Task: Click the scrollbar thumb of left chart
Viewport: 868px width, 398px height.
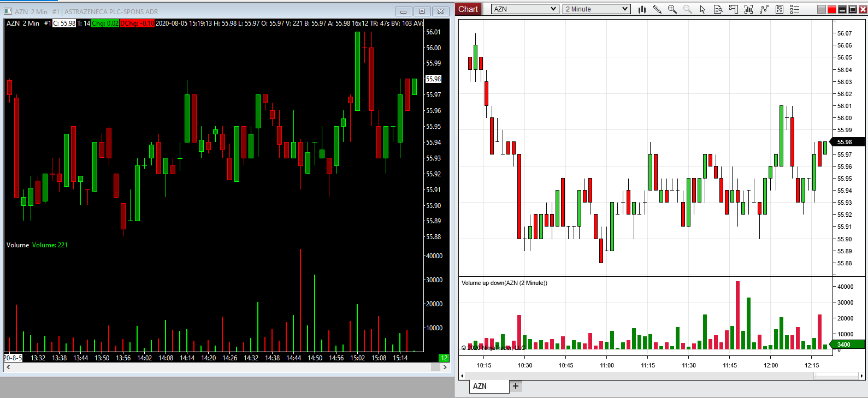Action: pos(435,367)
